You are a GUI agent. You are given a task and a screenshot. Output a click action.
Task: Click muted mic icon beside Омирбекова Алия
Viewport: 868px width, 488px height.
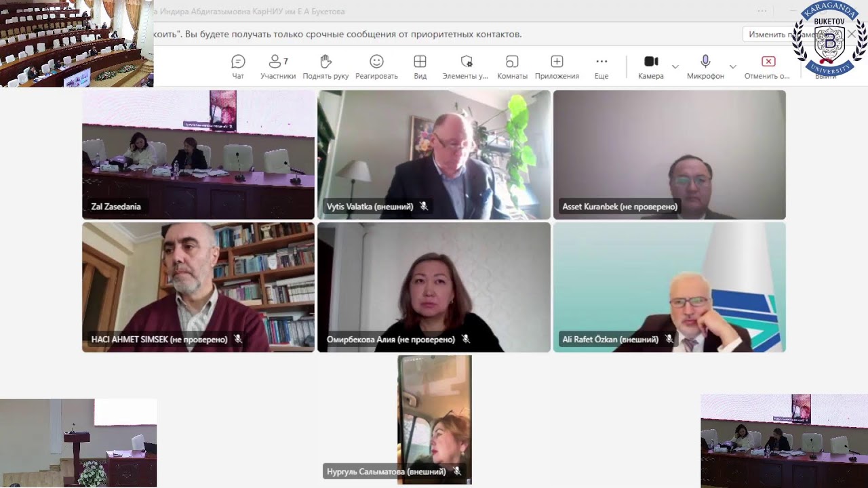point(465,339)
